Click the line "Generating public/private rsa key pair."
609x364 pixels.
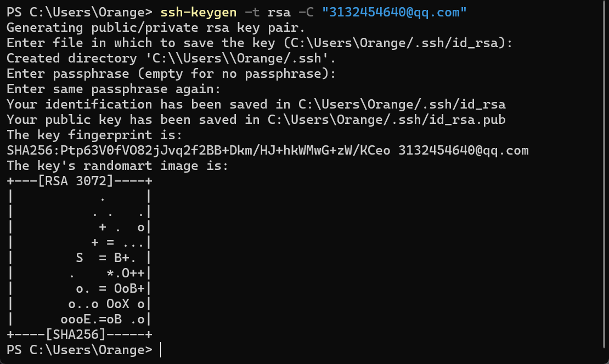pyautogui.click(x=156, y=27)
